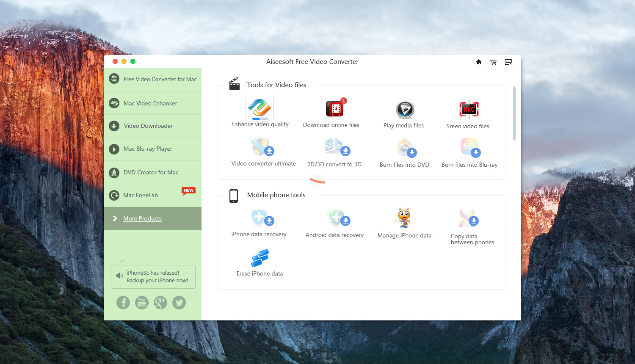Click the Tools for Video files heading
635x364 pixels.
tap(276, 85)
